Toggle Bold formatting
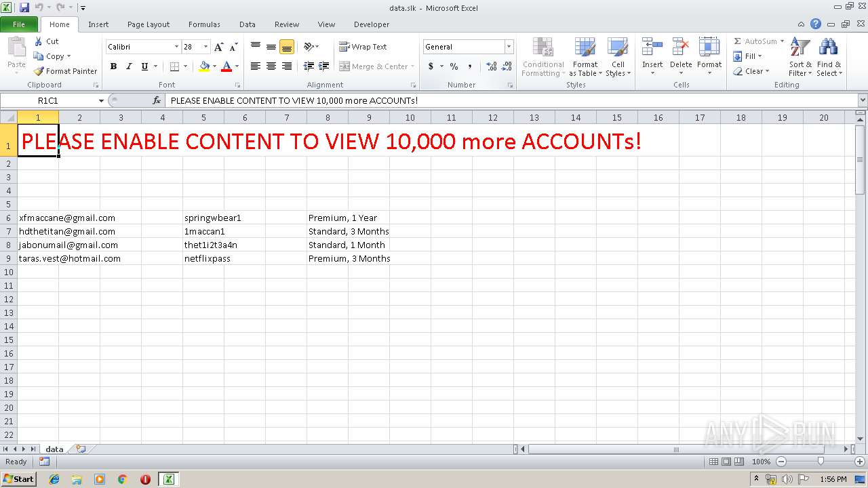 point(113,66)
